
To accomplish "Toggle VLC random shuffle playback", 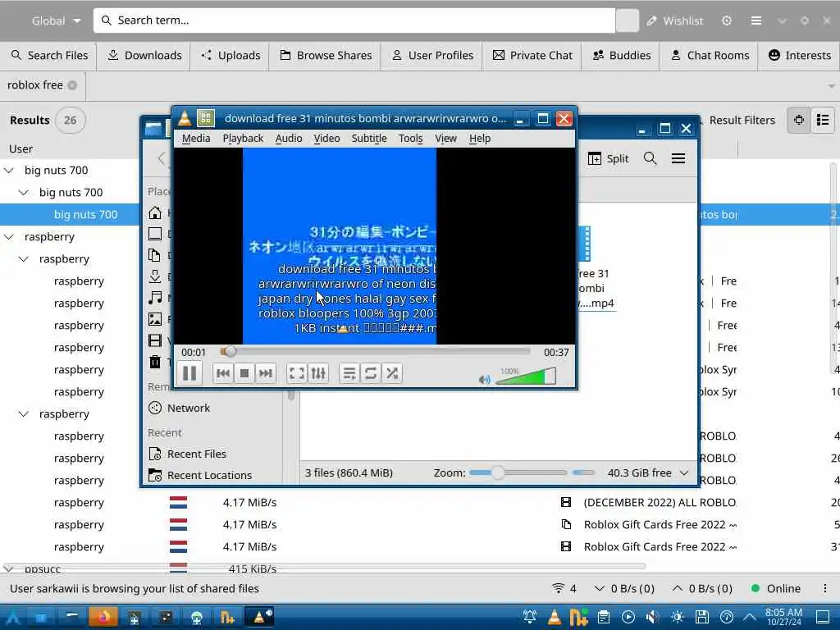I will (x=392, y=373).
